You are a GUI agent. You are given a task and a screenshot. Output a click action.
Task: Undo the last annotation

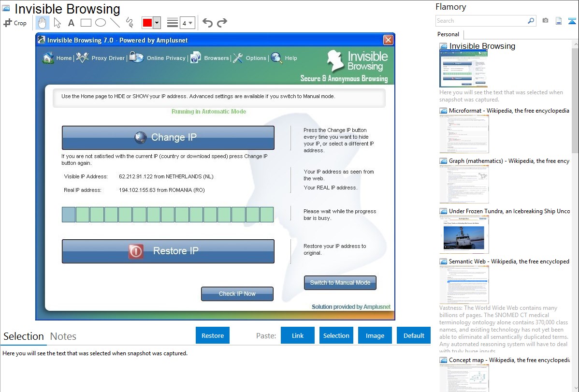[207, 23]
